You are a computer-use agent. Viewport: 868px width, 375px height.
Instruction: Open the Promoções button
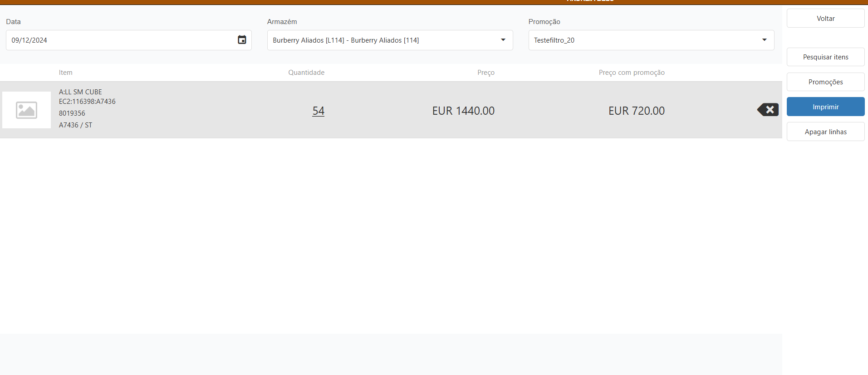click(825, 82)
